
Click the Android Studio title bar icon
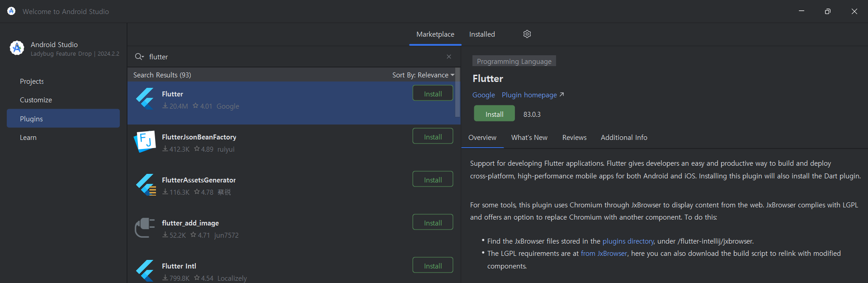pos(11,11)
